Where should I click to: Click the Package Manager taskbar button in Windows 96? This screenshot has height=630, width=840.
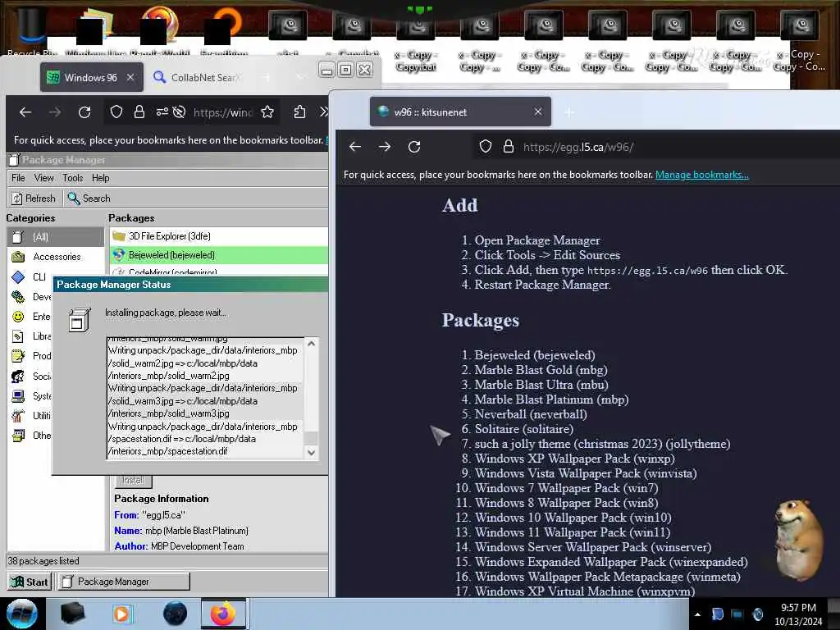(124, 582)
